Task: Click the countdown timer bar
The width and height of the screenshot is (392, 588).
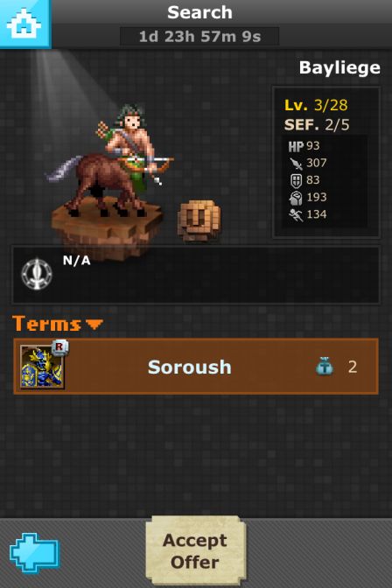Action: [199, 37]
